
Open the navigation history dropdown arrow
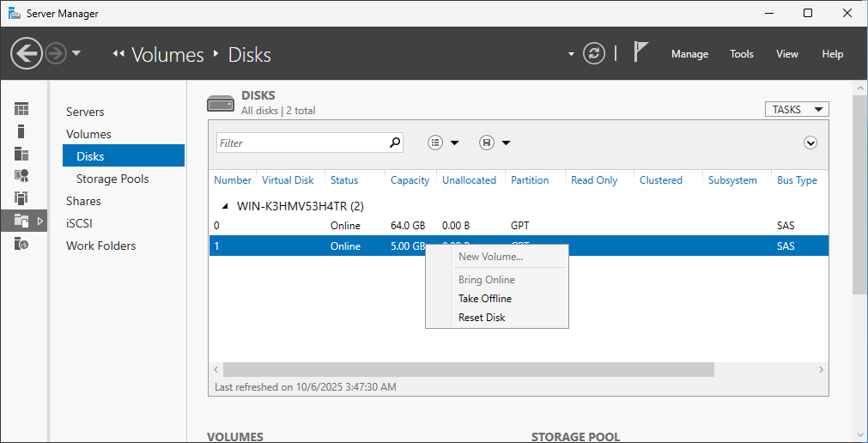76,54
